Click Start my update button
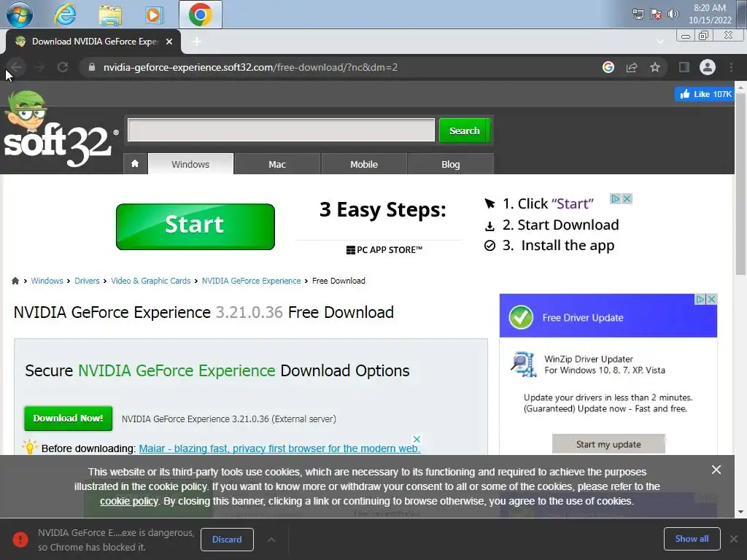Image resolution: width=747 pixels, height=560 pixels. [608, 444]
